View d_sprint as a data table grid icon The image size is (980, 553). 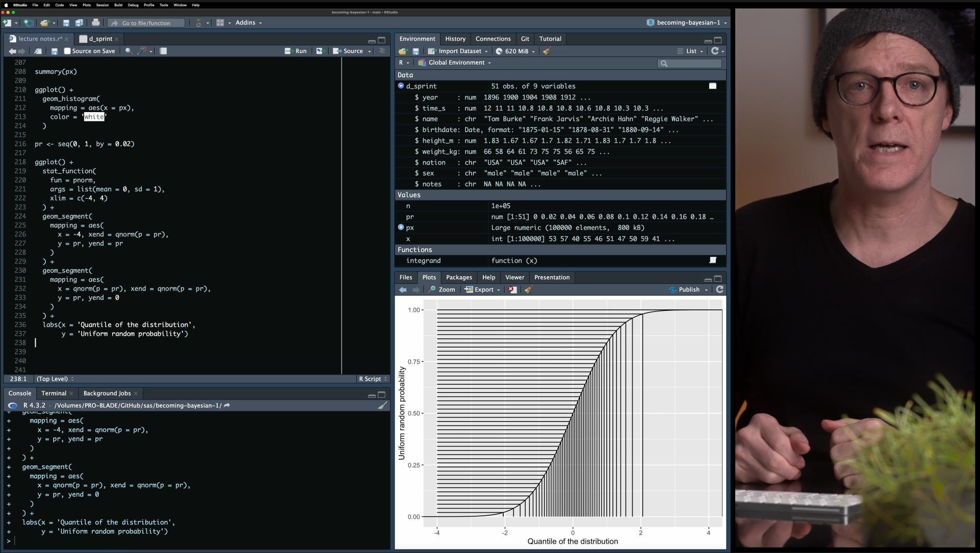click(x=713, y=86)
